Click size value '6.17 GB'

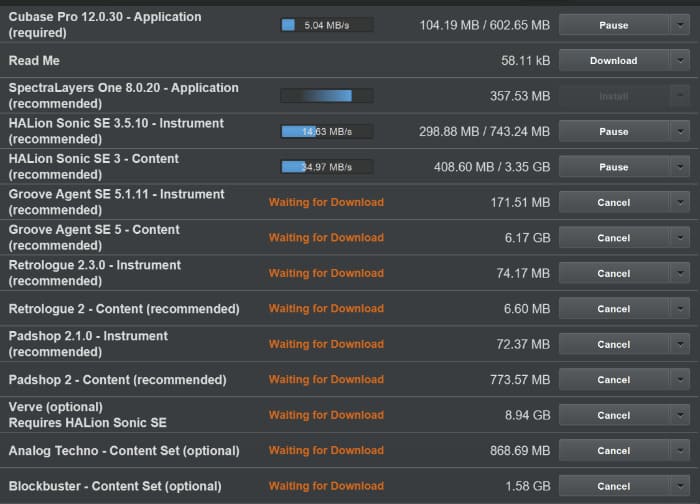pyautogui.click(x=528, y=238)
